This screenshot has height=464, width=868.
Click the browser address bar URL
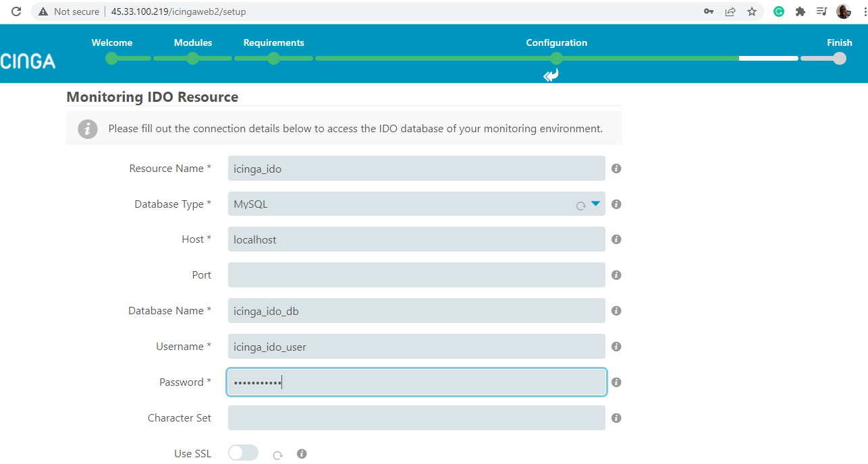tap(179, 11)
